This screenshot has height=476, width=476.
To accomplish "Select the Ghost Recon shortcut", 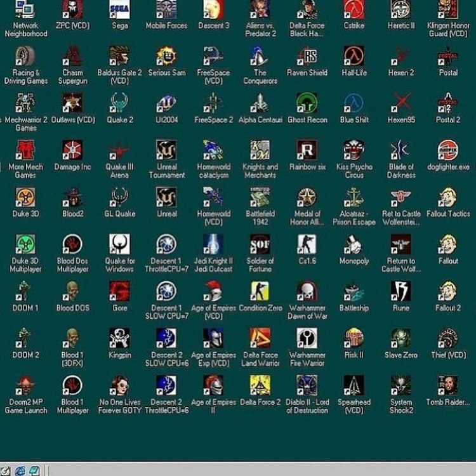I will tap(307, 103).
